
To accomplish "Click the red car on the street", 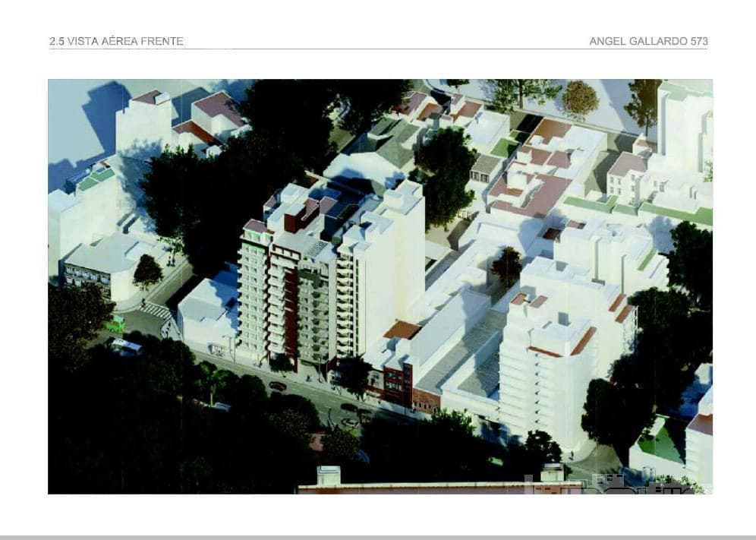I will click(278, 386).
